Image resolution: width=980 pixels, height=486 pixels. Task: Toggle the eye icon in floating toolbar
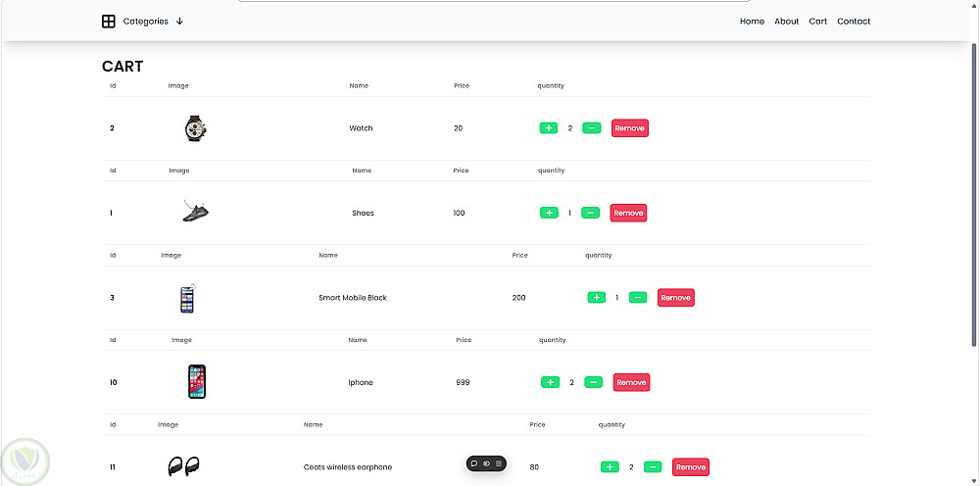pos(486,463)
